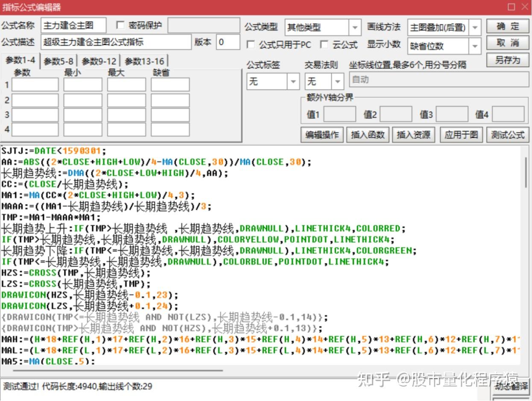Click the 测试公式 button
This screenshot has width=532, height=401.
(x=507, y=135)
